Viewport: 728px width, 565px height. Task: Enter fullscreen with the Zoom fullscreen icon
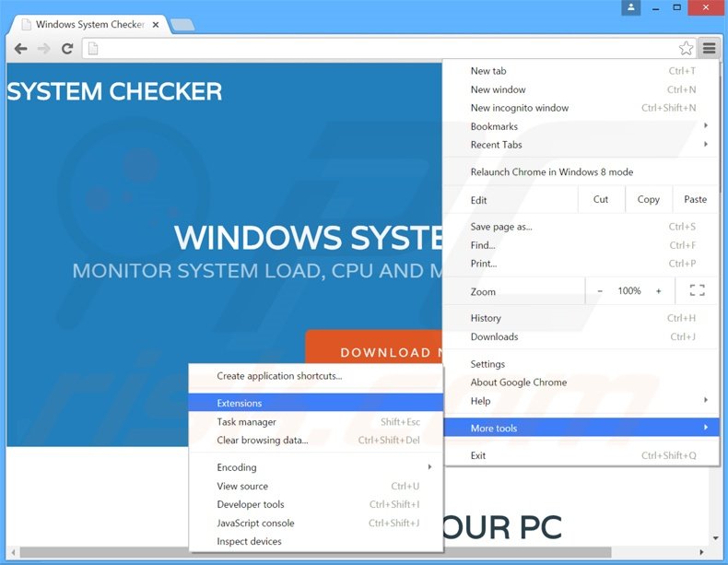[x=697, y=290]
